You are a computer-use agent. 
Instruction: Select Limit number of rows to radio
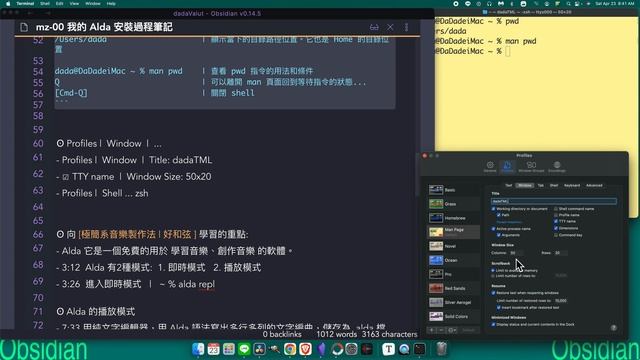click(x=493, y=276)
